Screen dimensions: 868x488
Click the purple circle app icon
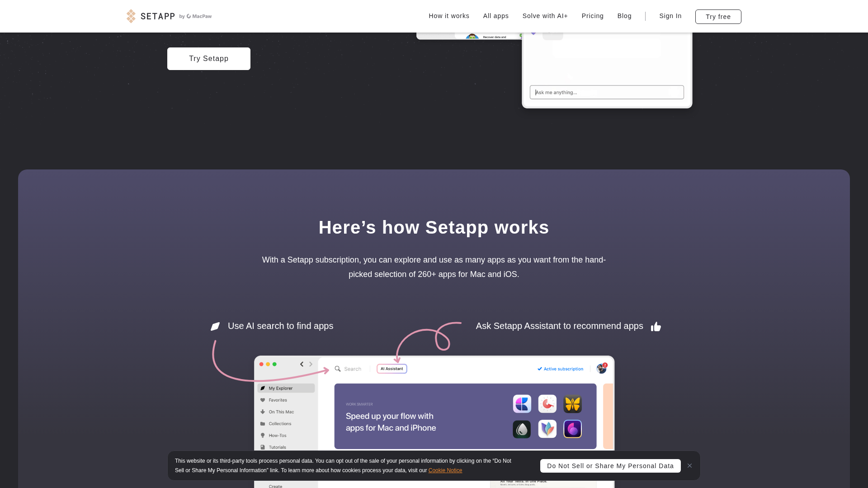coord(572,429)
